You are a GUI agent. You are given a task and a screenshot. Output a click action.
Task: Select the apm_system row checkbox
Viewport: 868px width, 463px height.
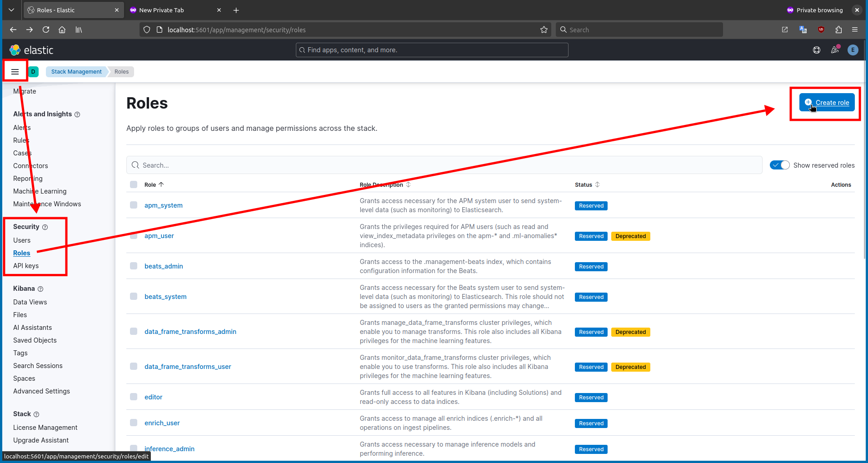[x=134, y=205]
